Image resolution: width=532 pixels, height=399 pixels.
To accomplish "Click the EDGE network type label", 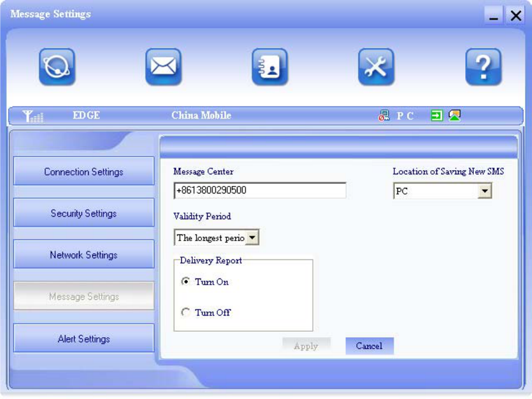I will pyautogui.click(x=86, y=116).
